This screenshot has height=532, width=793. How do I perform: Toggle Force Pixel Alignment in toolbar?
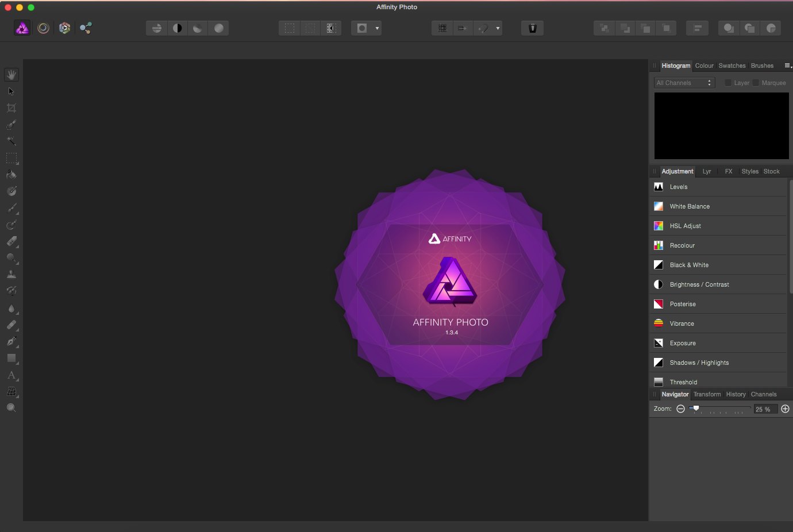(442, 28)
